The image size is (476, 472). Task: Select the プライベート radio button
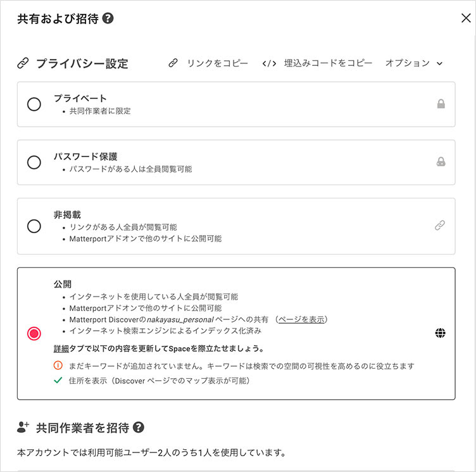pos(34,105)
